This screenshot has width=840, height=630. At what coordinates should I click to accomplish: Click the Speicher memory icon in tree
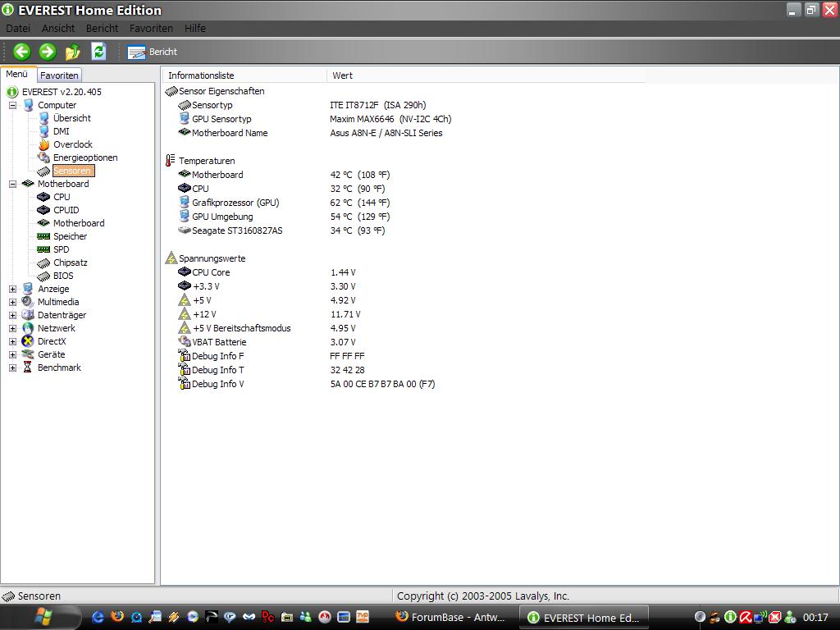tap(44, 236)
